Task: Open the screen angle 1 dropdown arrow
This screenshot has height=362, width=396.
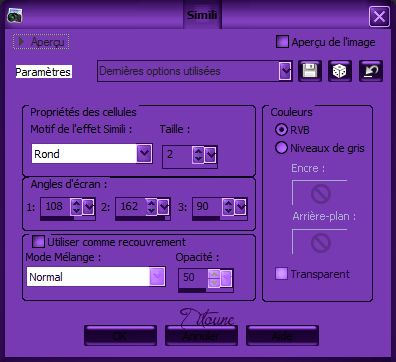Action: tap(89, 207)
